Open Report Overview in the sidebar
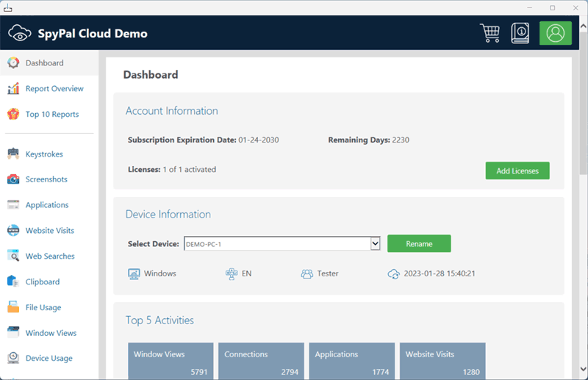 pos(54,89)
